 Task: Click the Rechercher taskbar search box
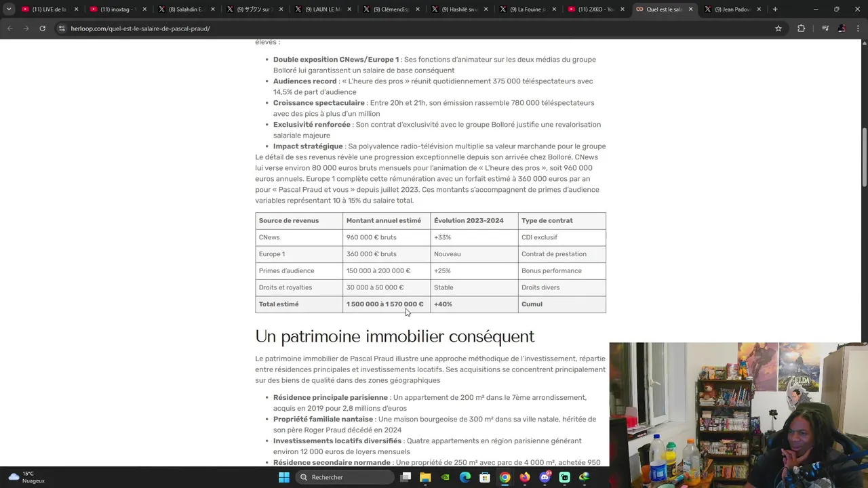point(346,477)
